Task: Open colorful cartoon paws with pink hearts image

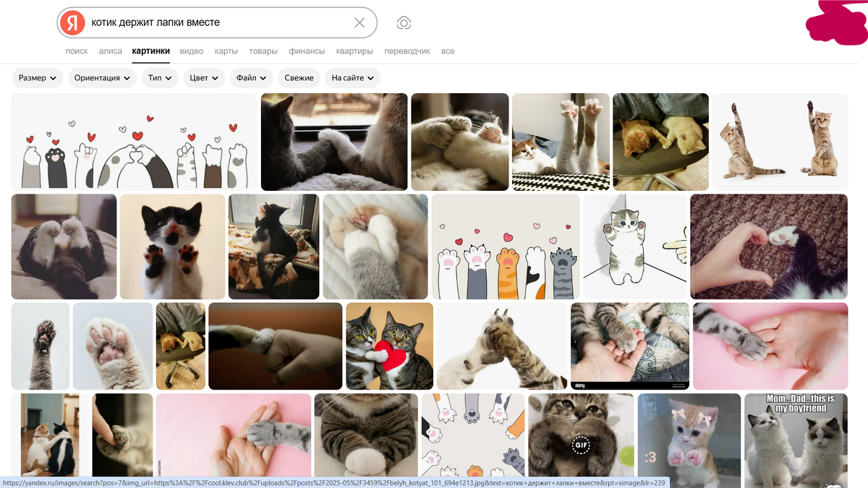Action: click(506, 247)
